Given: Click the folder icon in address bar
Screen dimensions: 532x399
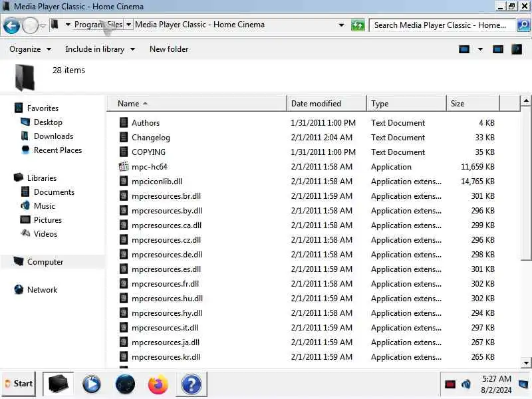Looking at the screenshot, I should click(55, 25).
